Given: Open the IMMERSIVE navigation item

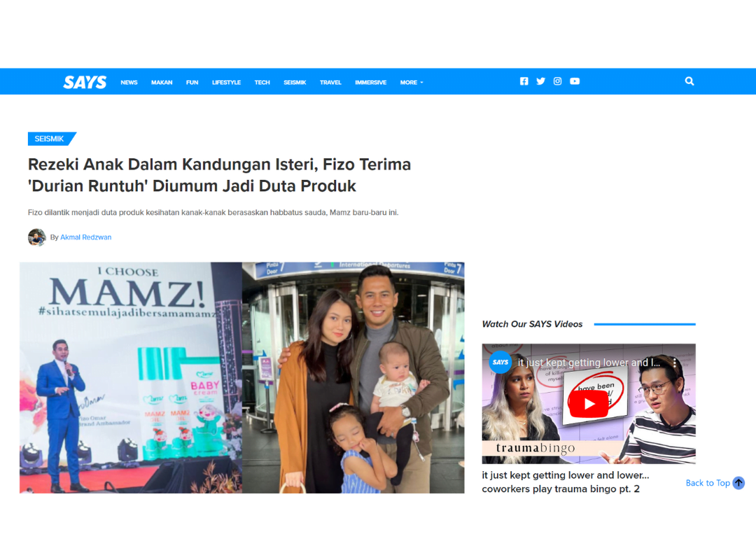Looking at the screenshot, I should coord(370,83).
